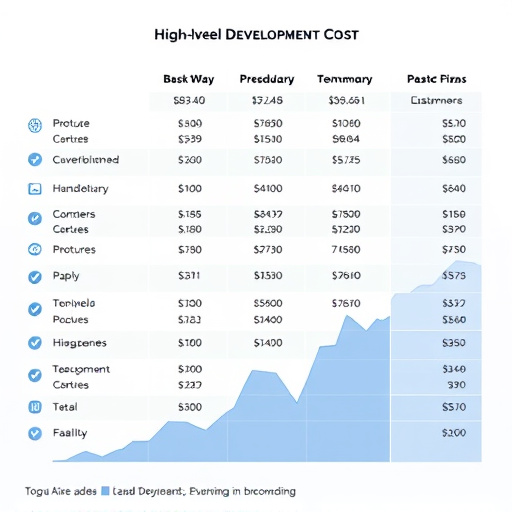
Task: Select the Temmary column header
Action: 345,79
